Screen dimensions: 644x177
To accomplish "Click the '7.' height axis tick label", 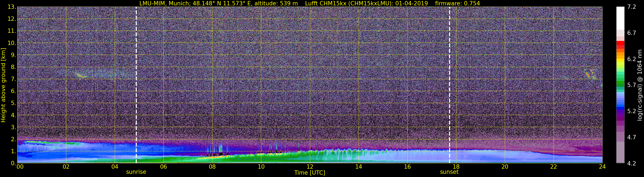I will click(x=13, y=79).
